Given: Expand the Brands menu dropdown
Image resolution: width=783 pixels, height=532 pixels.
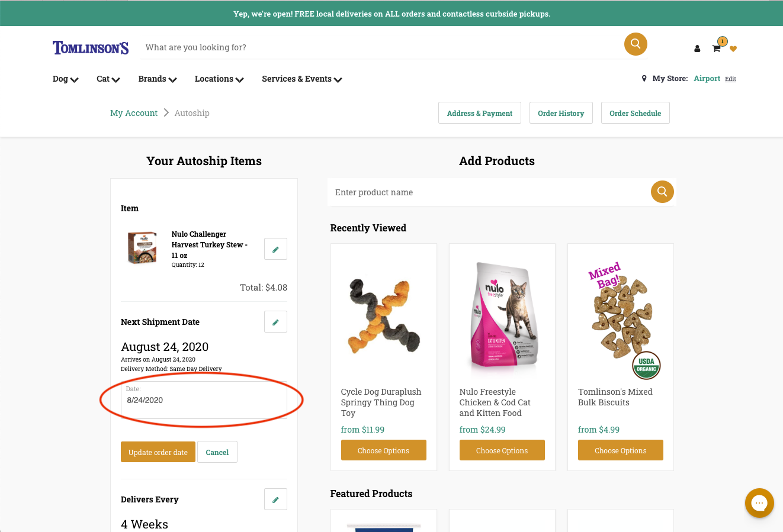Looking at the screenshot, I should pyautogui.click(x=158, y=79).
